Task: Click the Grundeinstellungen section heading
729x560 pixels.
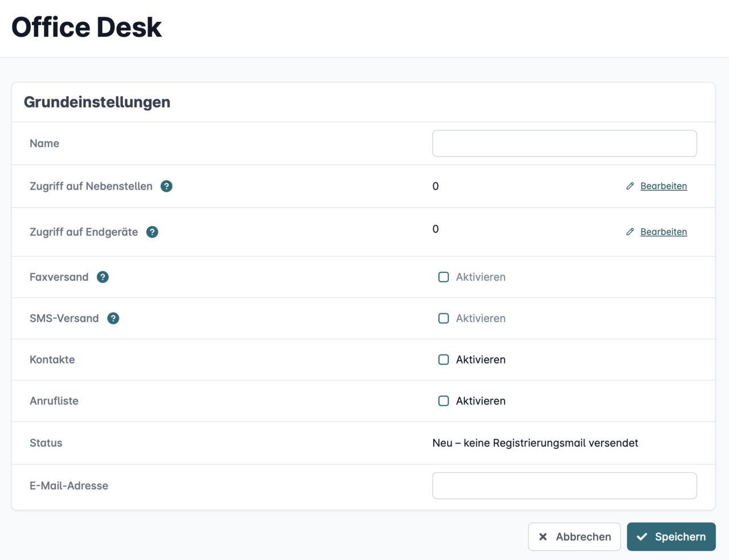Action: point(97,102)
